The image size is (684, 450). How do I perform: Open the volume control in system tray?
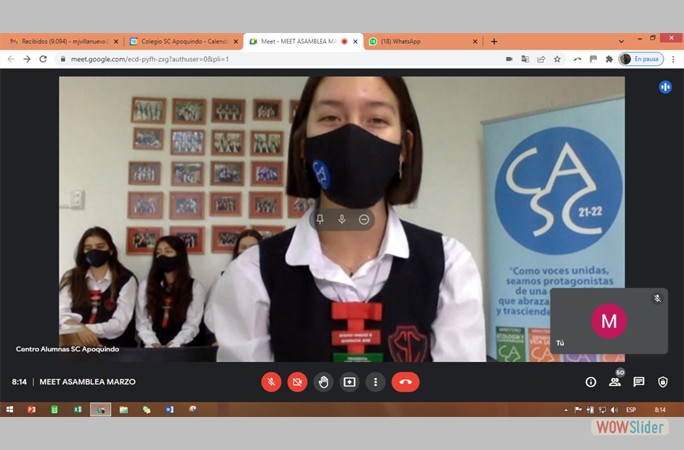(x=614, y=410)
